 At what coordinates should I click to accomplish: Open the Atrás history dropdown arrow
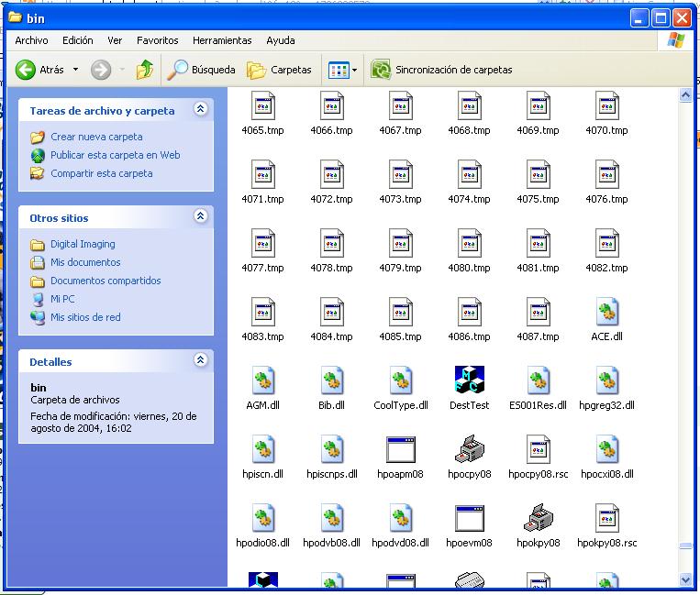pyautogui.click(x=75, y=70)
